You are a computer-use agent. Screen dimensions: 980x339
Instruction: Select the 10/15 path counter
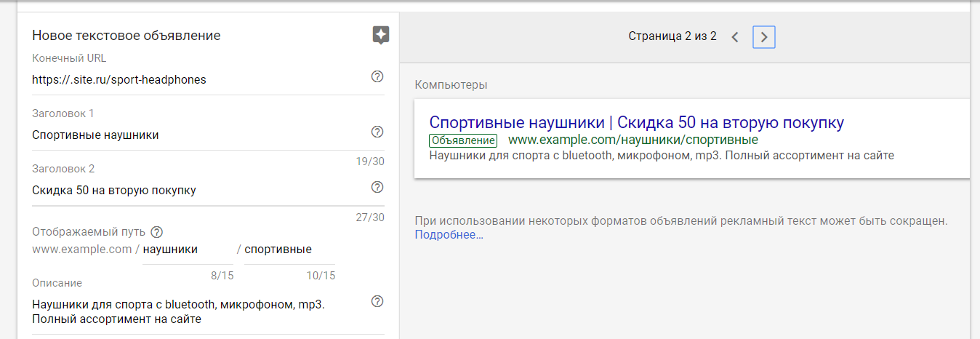pyautogui.click(x=321, y=276)
